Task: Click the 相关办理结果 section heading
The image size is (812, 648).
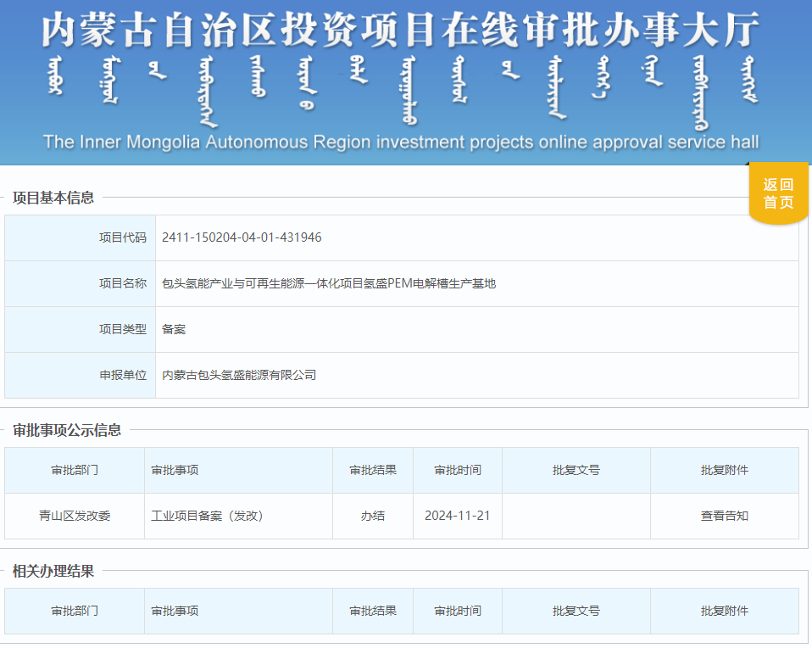Action: click(53, 571)
